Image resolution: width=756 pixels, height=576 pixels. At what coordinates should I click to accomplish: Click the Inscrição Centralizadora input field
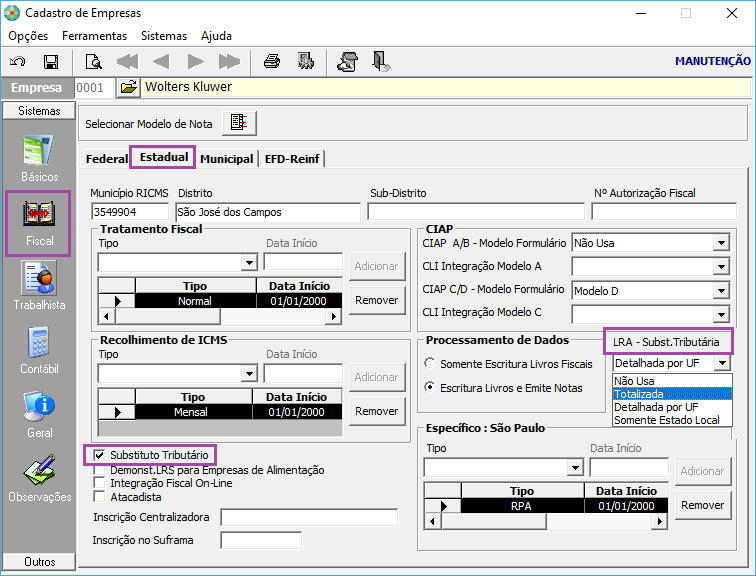click(309, 517)
